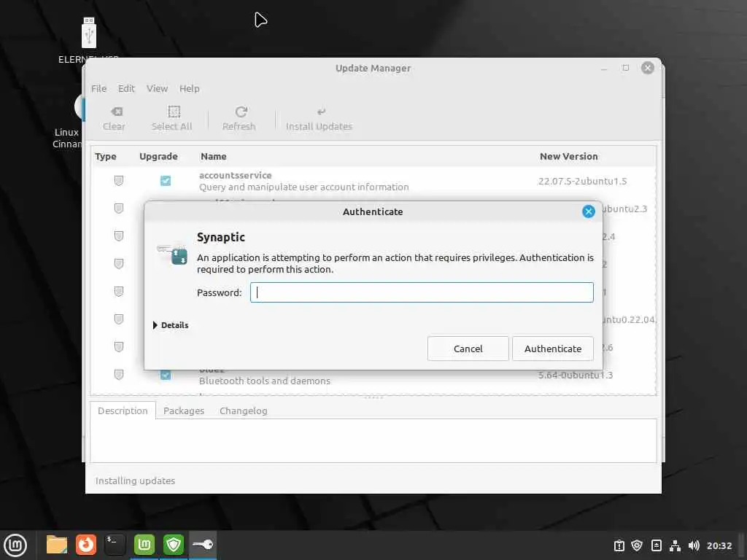The image size is (747, 560).
Task: Sort by the Name column header
Action: [x=214, y=156]
